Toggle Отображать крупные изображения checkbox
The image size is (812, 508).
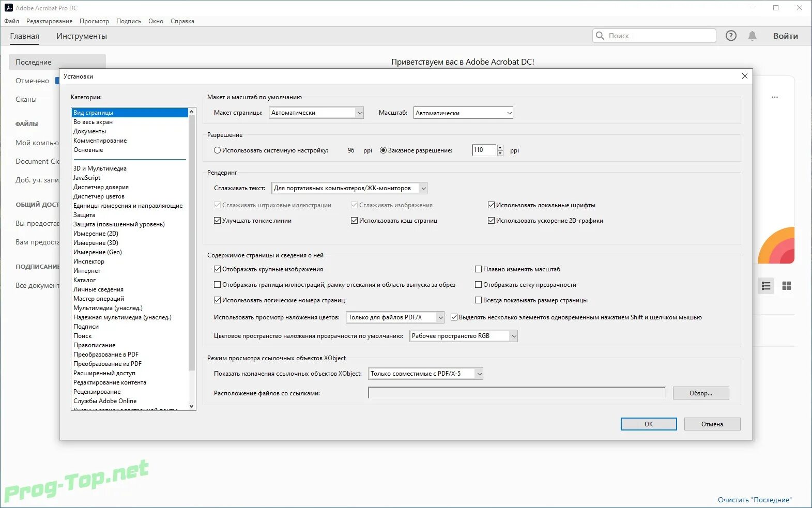[217, 269]
